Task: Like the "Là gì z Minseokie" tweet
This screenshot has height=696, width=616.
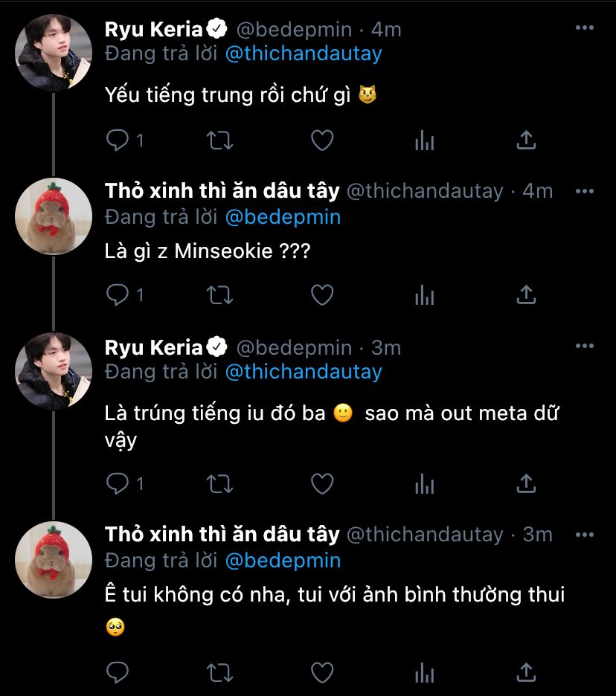Action: (x=321, y=294)
